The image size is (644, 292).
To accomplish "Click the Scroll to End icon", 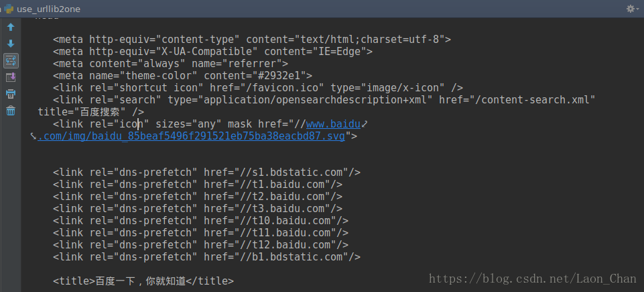I will pos(11,77).
